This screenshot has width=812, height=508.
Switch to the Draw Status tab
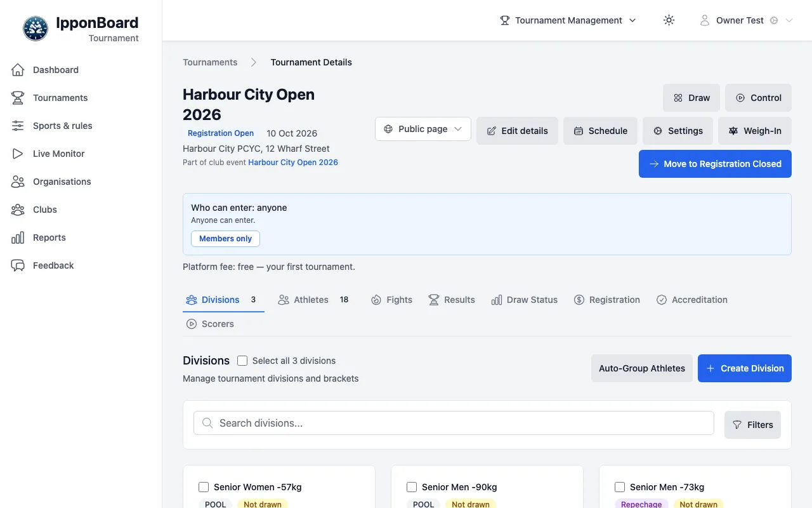tap(524, 300)
